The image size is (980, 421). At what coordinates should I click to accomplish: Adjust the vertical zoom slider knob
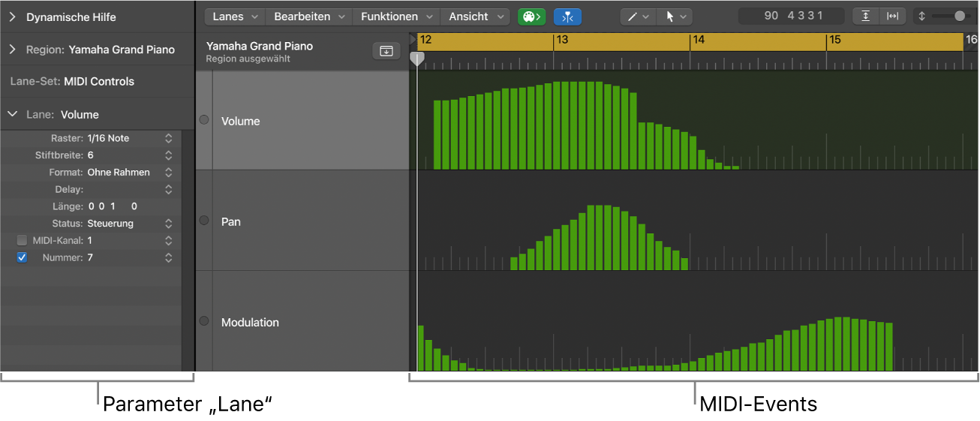[959, 17]
